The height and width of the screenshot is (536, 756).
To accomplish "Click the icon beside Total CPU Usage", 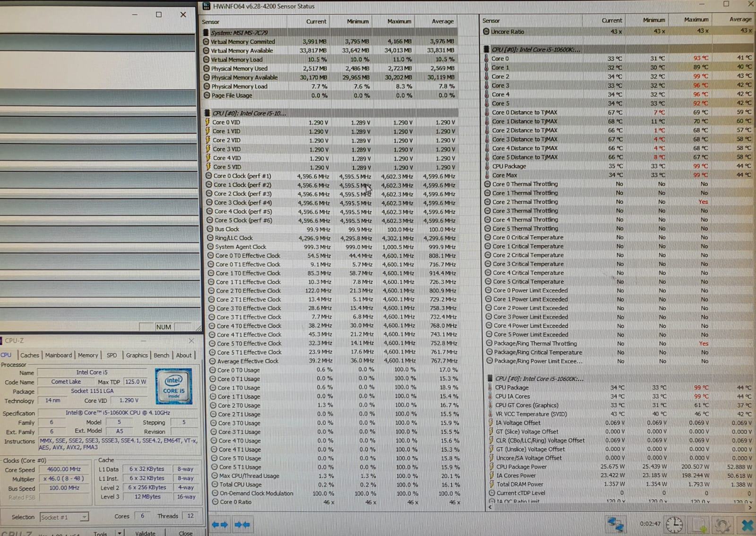I will coord(215,485).
